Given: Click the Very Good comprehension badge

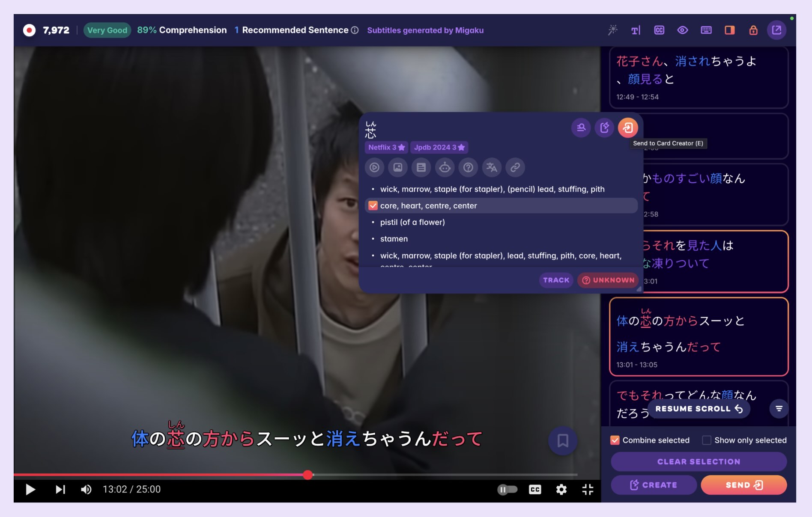Looking at the screenshot, I should [107, 30].
